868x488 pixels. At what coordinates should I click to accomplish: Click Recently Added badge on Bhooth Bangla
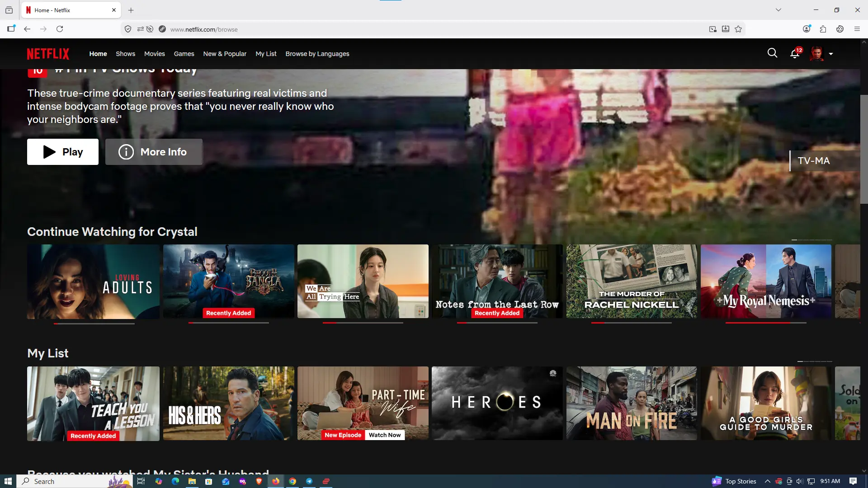coord(229,313)
